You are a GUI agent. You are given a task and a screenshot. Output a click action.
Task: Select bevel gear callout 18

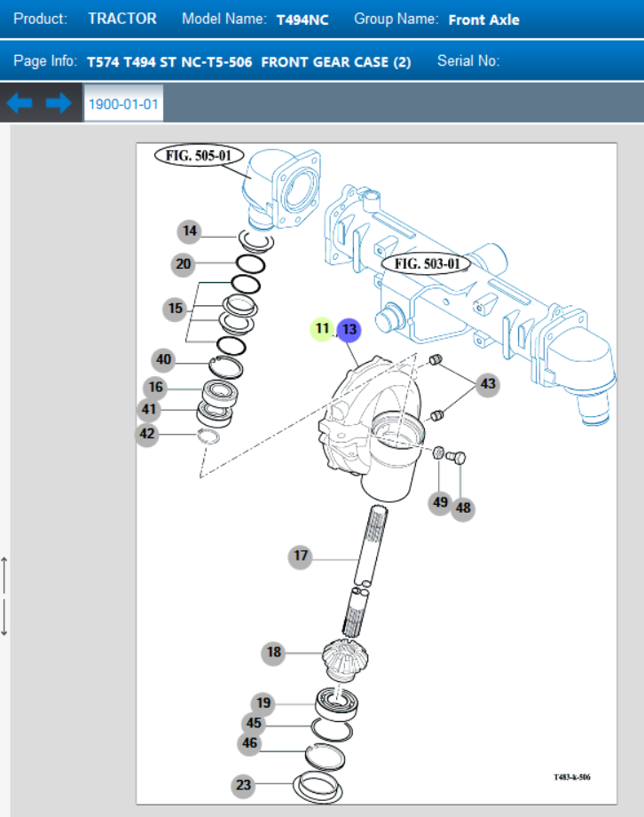[x=274, y=653]
